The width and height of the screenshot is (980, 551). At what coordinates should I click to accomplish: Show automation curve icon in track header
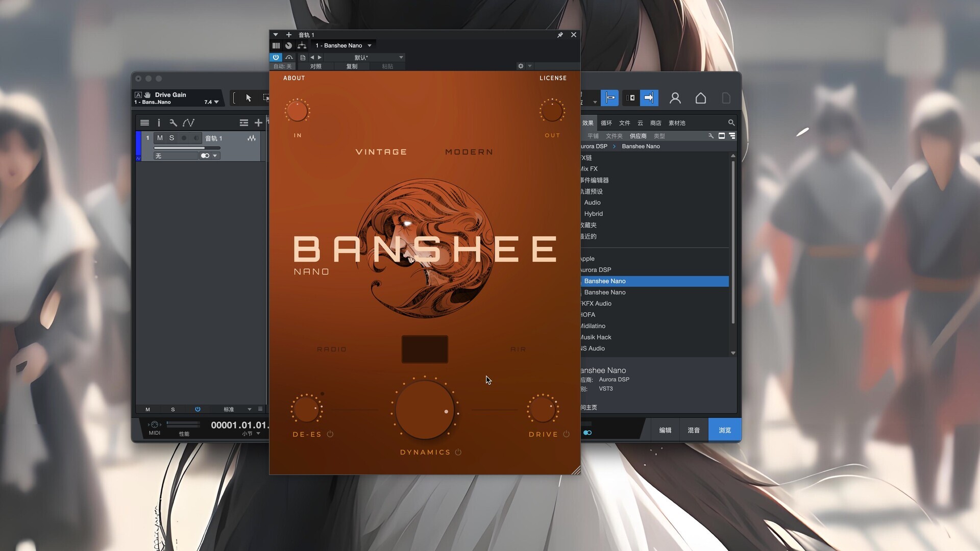click(188, 122)
